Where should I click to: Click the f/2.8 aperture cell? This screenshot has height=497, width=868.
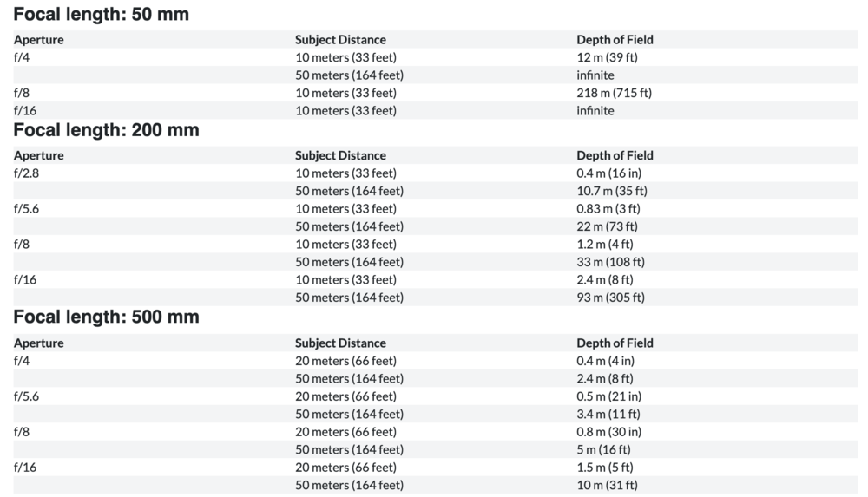pos(27,173)
